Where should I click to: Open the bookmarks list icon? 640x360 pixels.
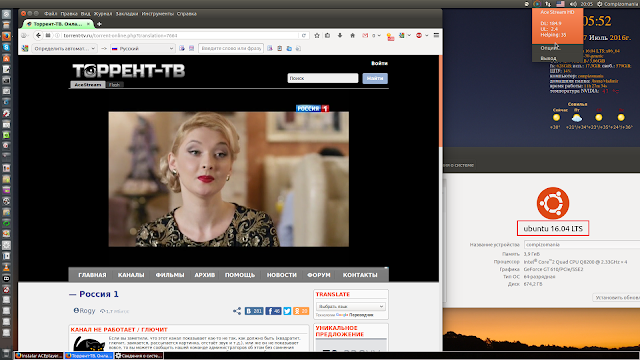tap(327, 36)
